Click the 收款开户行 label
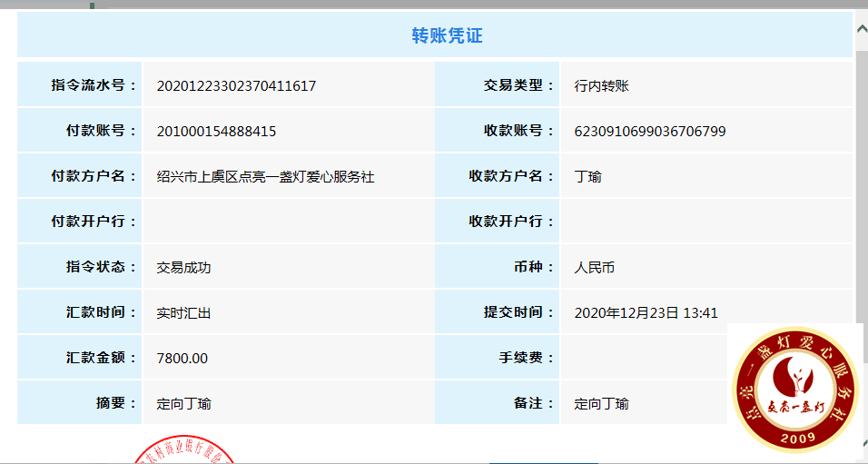This screenshot has height=464, width=868. coord(511,222)
